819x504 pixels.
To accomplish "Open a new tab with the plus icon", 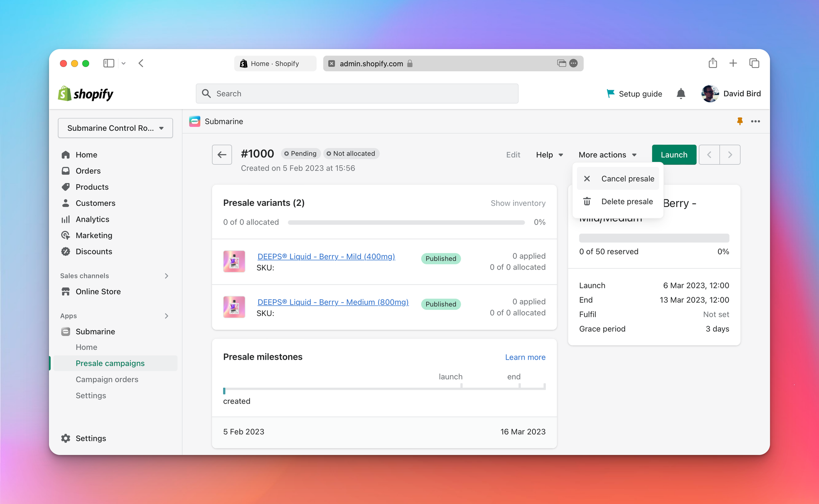I will point(733,63).
